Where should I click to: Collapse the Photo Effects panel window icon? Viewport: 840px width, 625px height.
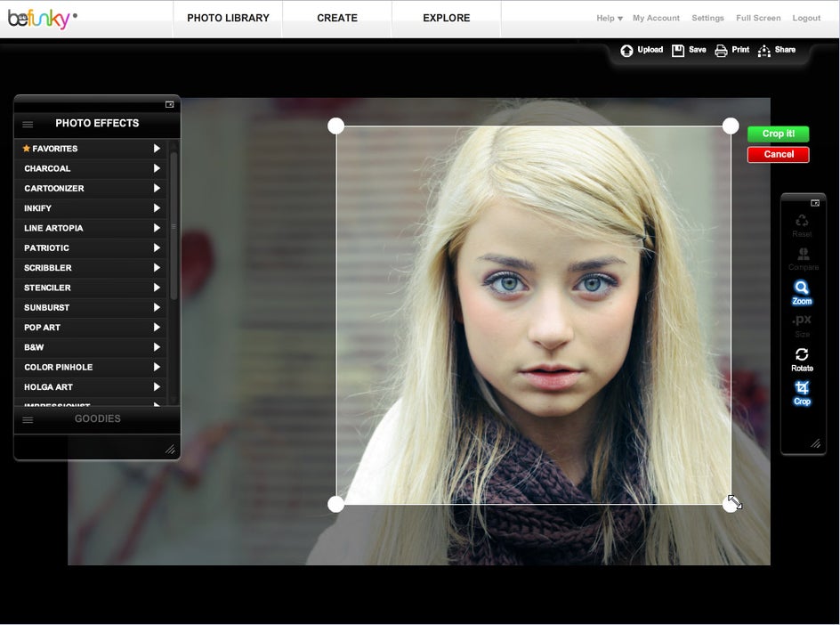(169, 104)
